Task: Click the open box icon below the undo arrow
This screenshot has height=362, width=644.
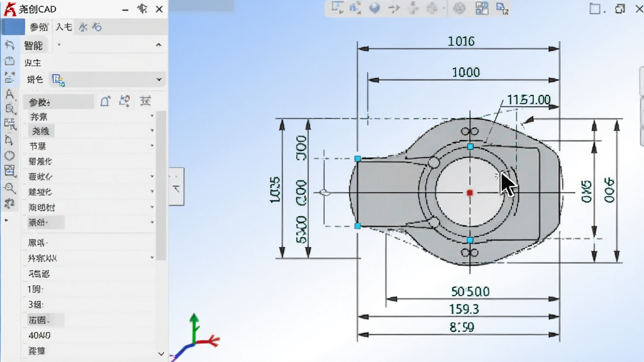Action: click(x=9, y=62)
